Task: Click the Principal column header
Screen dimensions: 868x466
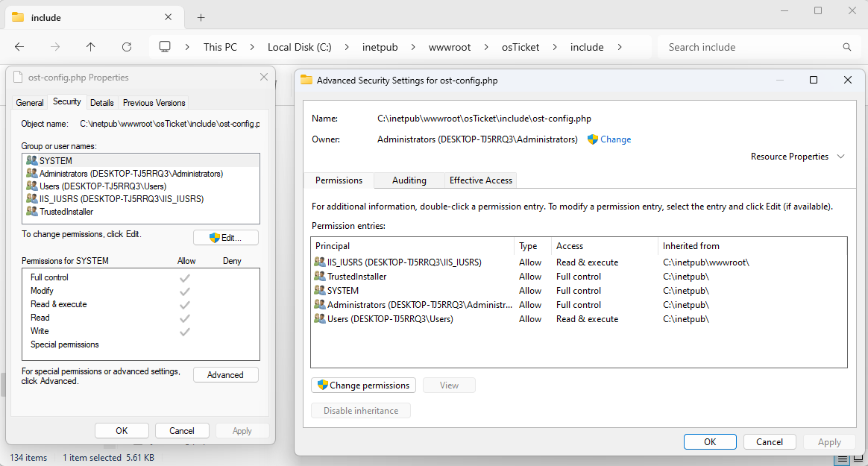Action: (412, 246)
